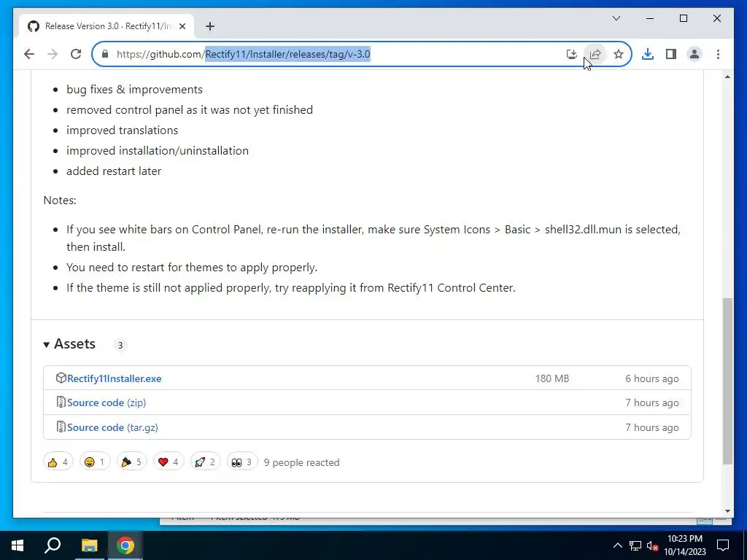Click the scrollbar down arrow
Image resolution: width=747 pixels, height=560 pixels.
coord(727,511)
